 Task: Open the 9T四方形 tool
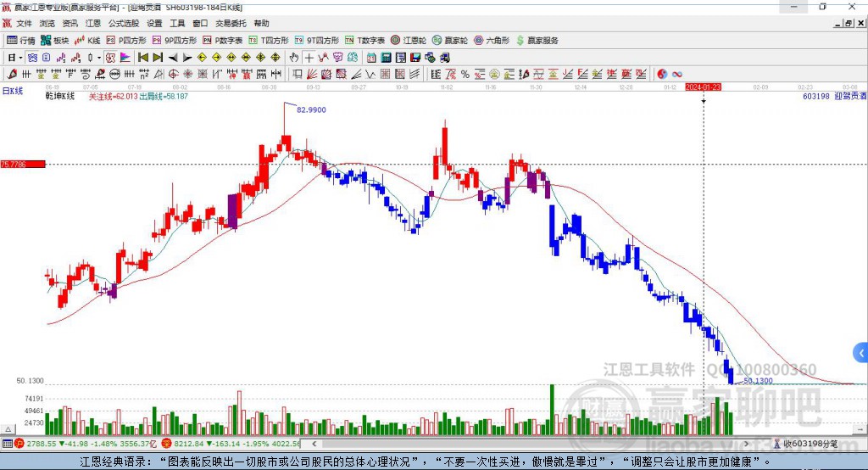(x=317, y=41)
